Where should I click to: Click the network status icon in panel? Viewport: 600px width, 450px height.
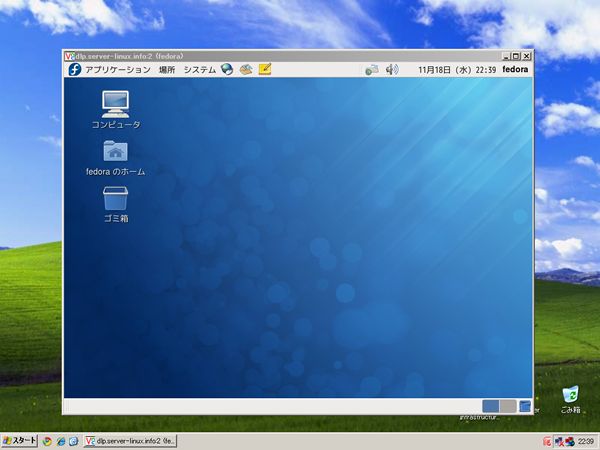pos(372,70)
